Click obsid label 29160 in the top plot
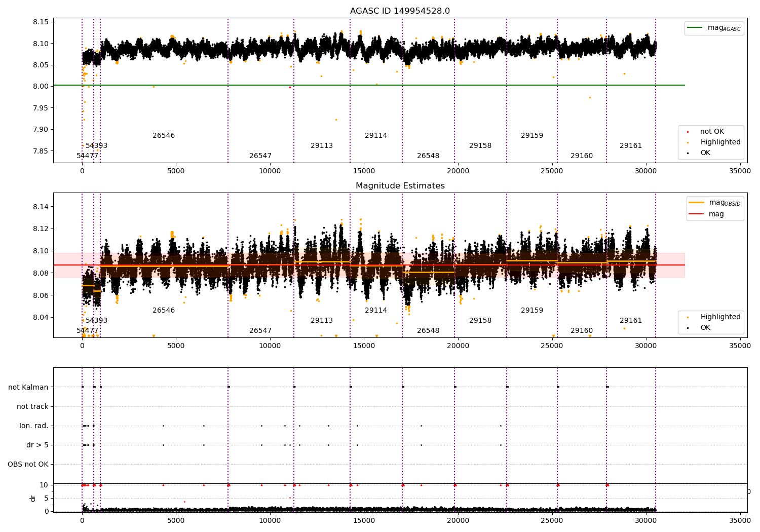The image size is (760, 532). [582, 156]
